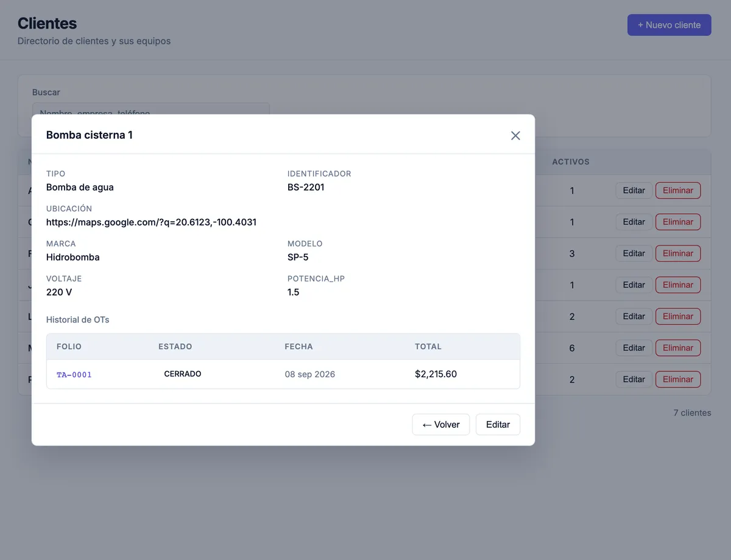Click the Nuevo cliente button on Clientes page
The width and height of the screenshot is (731, 560).
[x=669, y=25]
